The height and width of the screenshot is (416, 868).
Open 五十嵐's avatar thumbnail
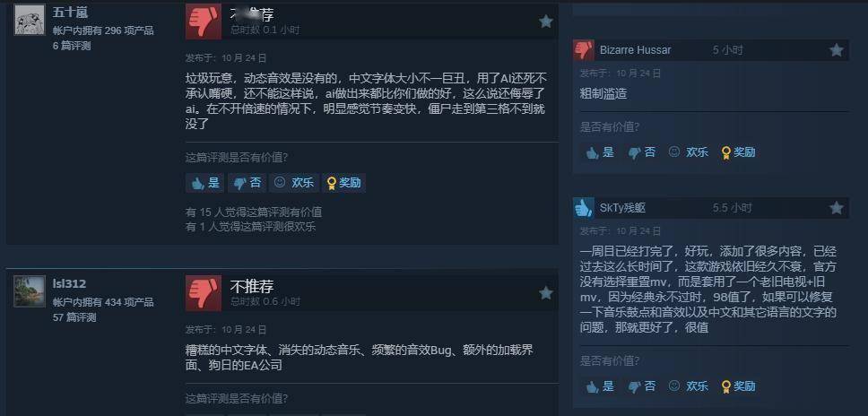pos(30,20)
